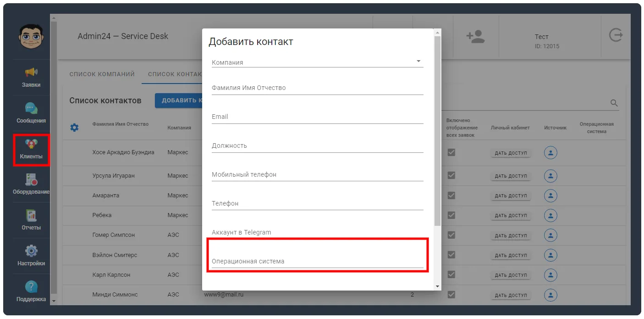Click the user avatar picture
This screenshot has height=319, width=644.
31,36
